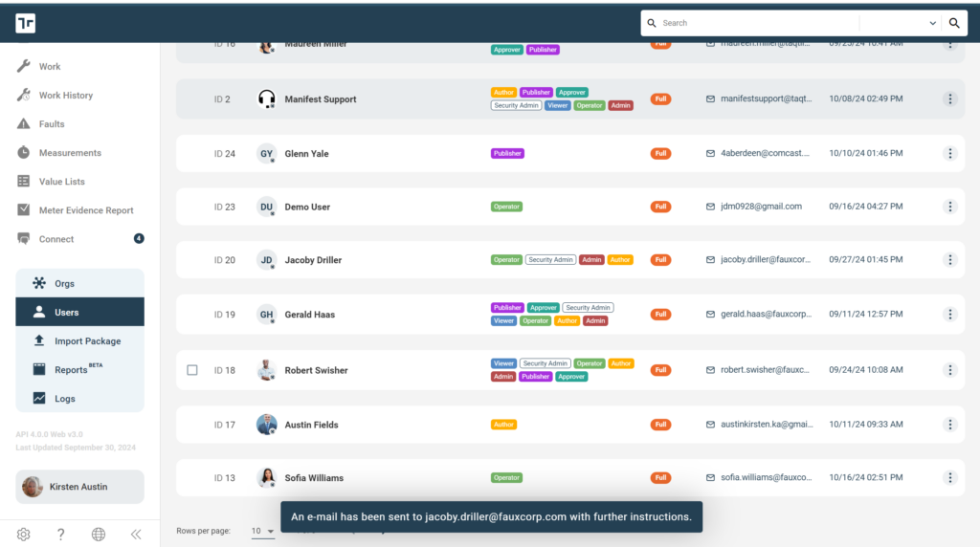Click email icon for Jacoby Driller
Image resolution: width=980 pixels, height=547 pixels.
coord(710,259)
